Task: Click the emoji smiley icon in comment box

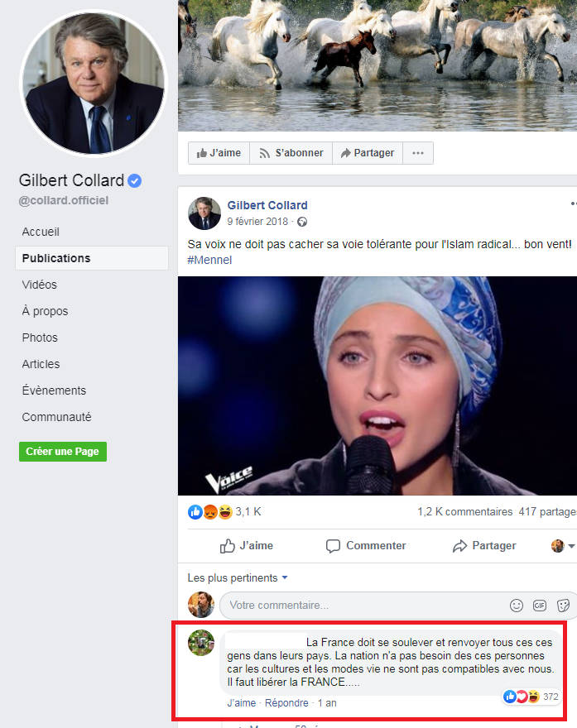Action: click(x=516, y=606)
